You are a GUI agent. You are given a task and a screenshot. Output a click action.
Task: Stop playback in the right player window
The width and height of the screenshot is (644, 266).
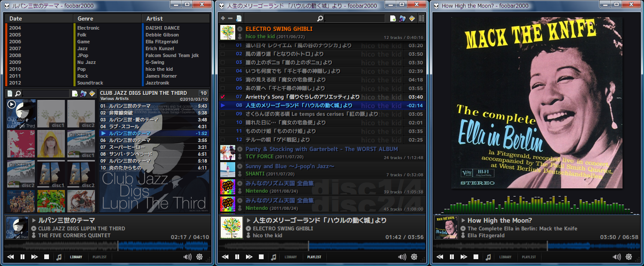tap(476, 257)
